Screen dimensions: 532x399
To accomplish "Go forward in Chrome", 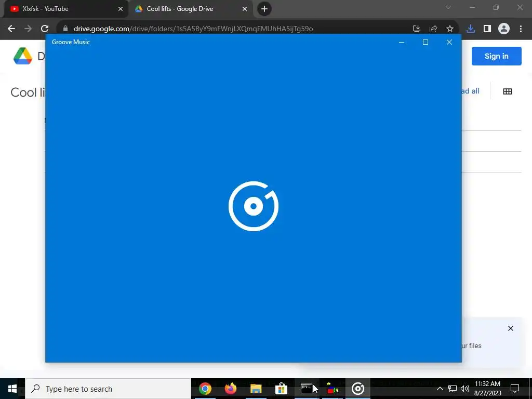I will coord(28,29).
